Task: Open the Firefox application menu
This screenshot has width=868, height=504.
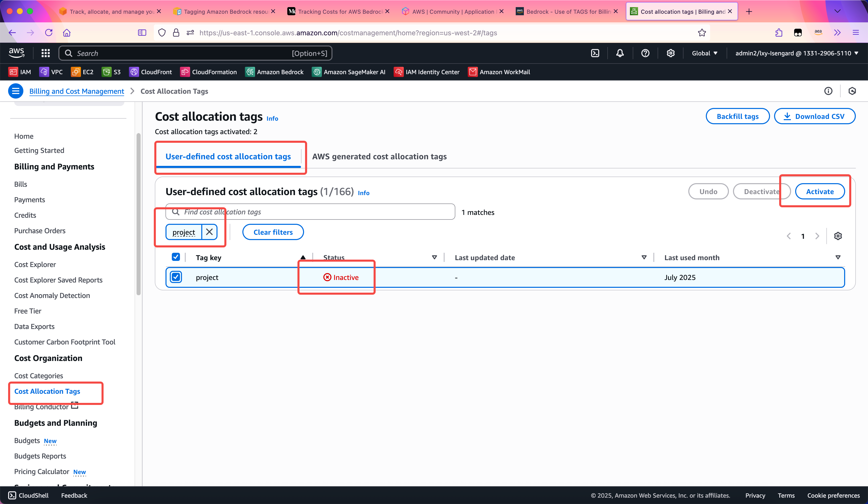Action: click(x=856, y=33)
